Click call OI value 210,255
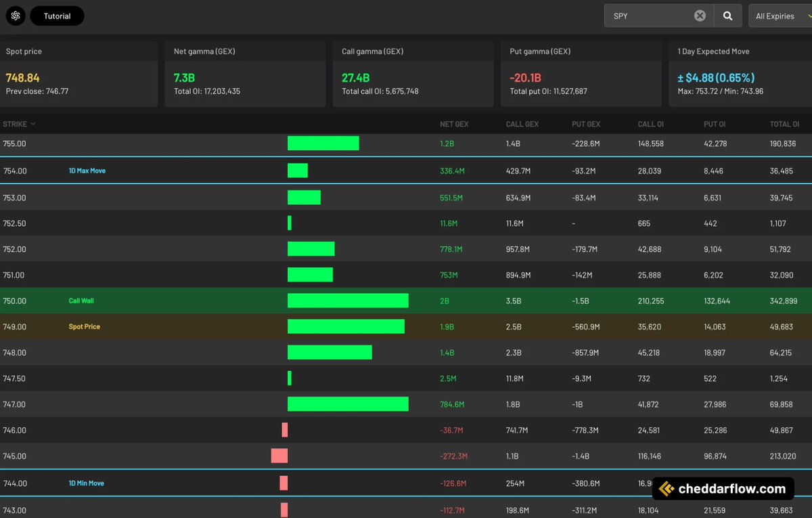 [x=651, y=301]
